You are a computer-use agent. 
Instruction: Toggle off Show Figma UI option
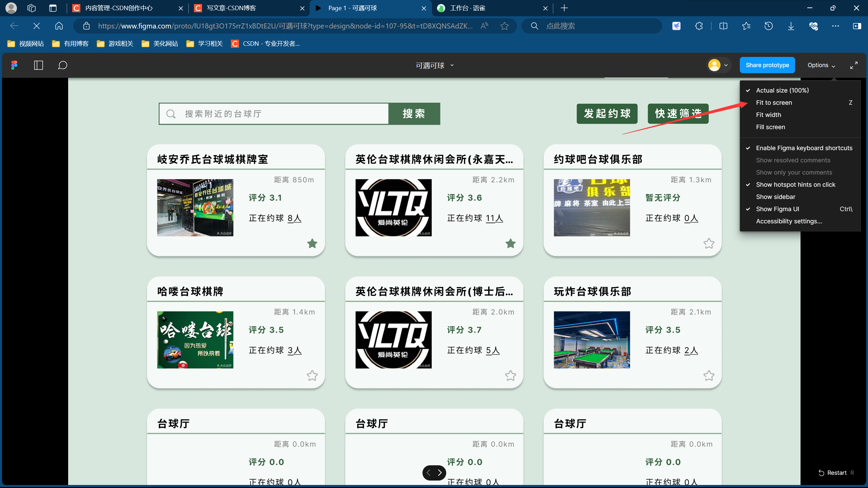pos(777,209)
